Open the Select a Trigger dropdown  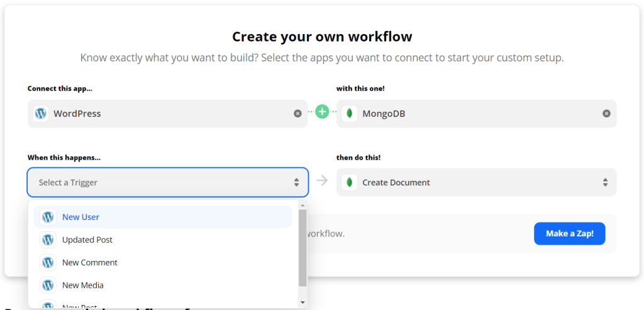[x=167, y=182]
